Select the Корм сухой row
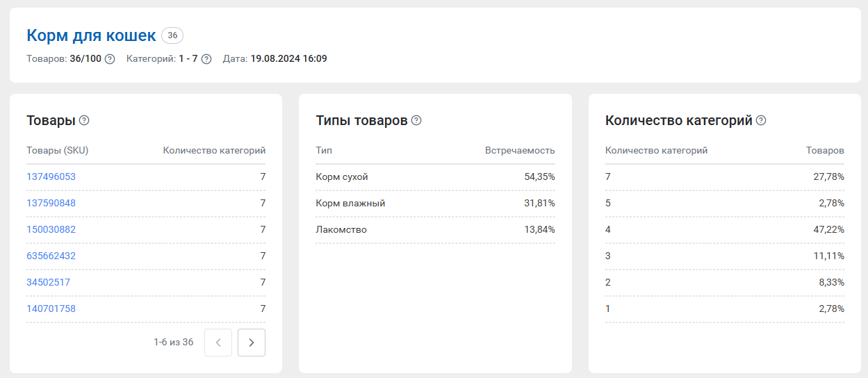Viewport: 868px width, 378px height. click(435, 177)
